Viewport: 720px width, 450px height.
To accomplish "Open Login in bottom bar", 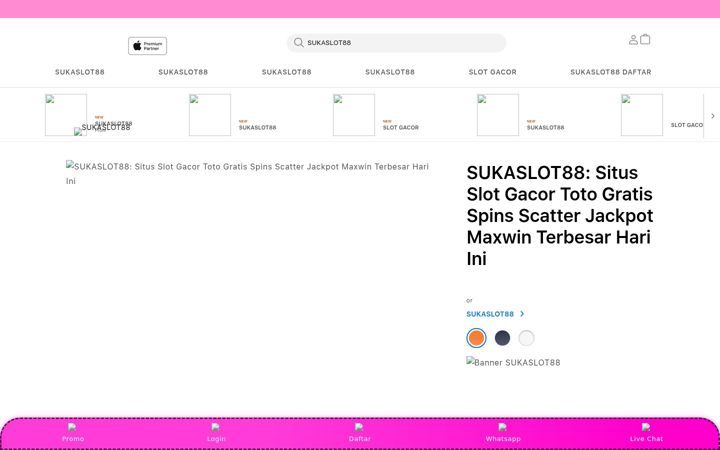I will 216,433.
